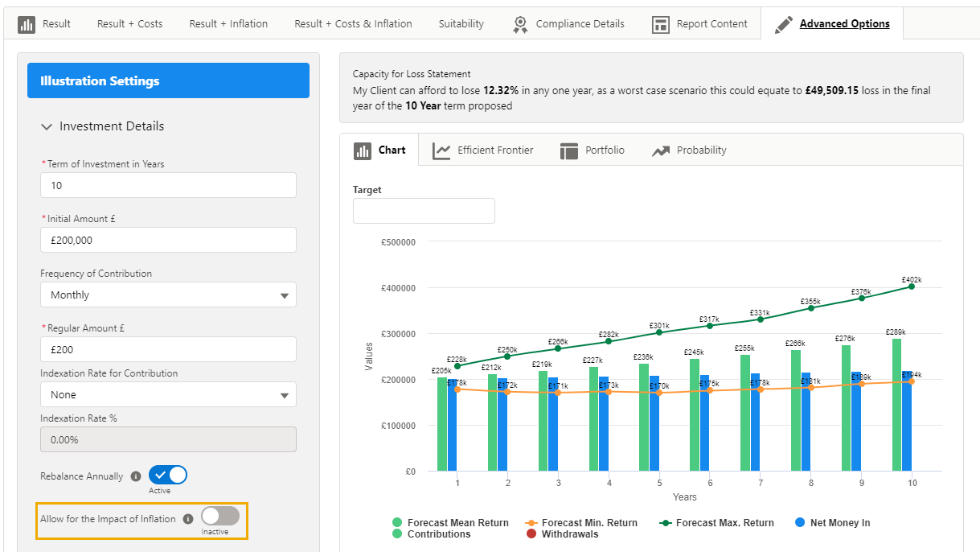Select the Advanced Options tab
This screenshot has height=552, width=980.
[x=832, y=24]
